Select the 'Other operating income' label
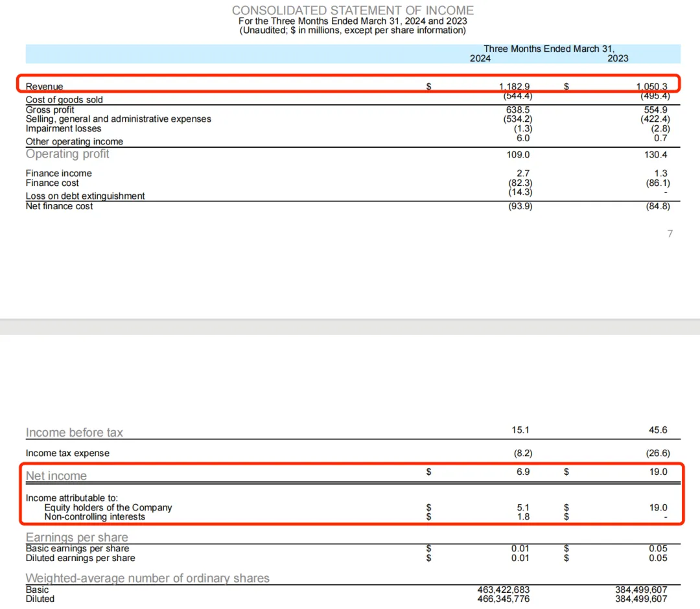The height and width of the screenshot is (609, 700). pyautogui.click(x=74, y=141)
